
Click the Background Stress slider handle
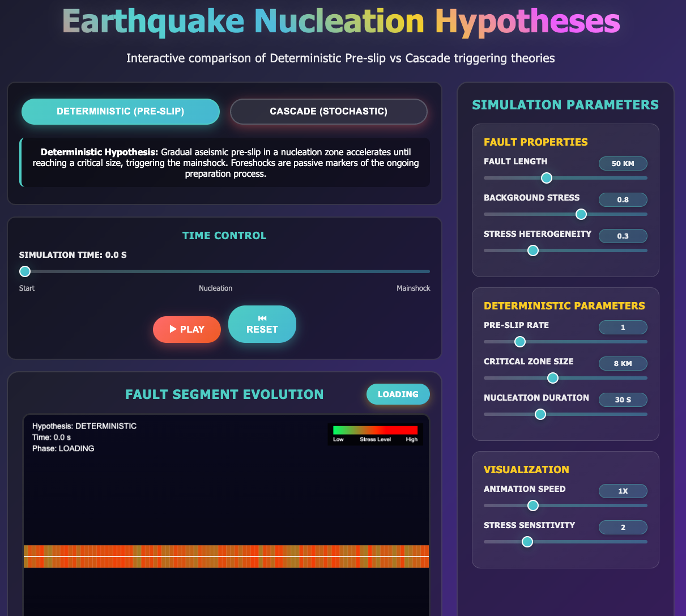pos(581,214)
